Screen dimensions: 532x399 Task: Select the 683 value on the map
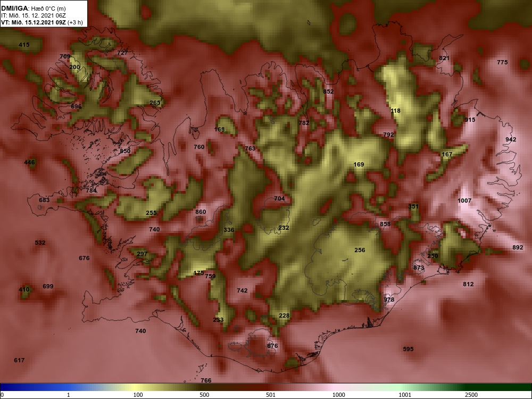tap(44, 200)
